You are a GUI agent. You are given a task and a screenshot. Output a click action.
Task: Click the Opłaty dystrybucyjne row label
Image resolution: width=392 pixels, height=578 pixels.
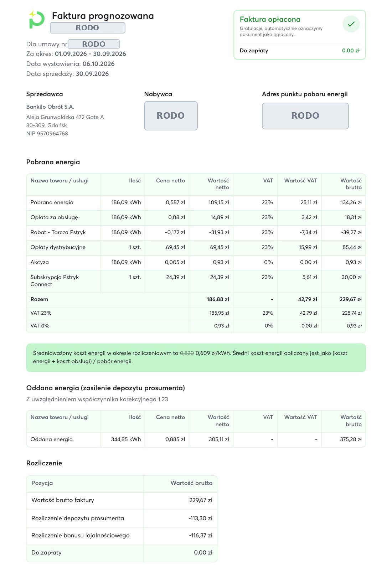(58, 247)
